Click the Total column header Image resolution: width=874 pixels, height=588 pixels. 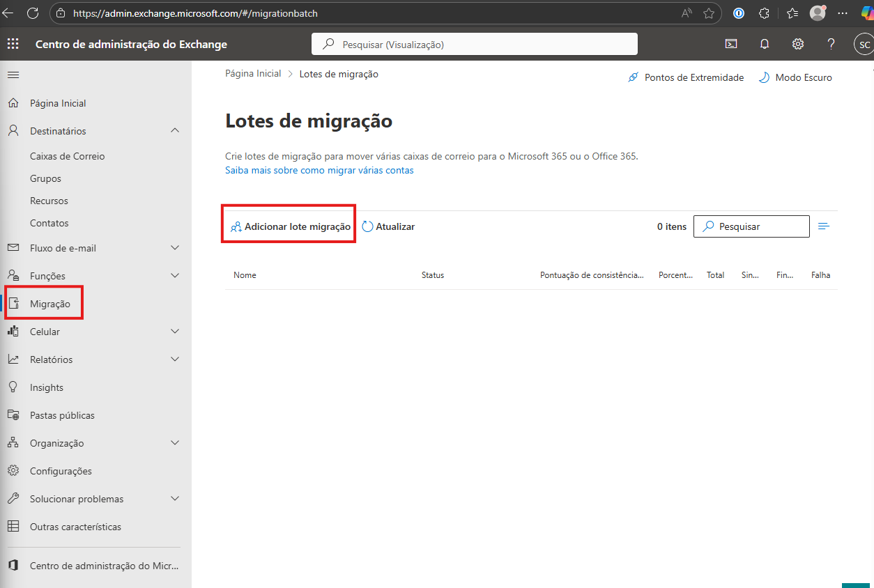716,275
